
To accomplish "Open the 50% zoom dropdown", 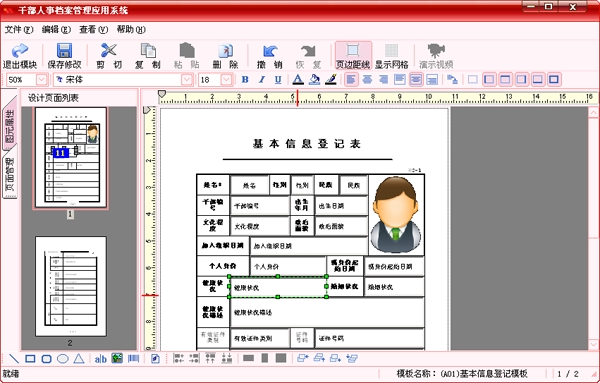I will pyautogui.click(x=41, y=80).
